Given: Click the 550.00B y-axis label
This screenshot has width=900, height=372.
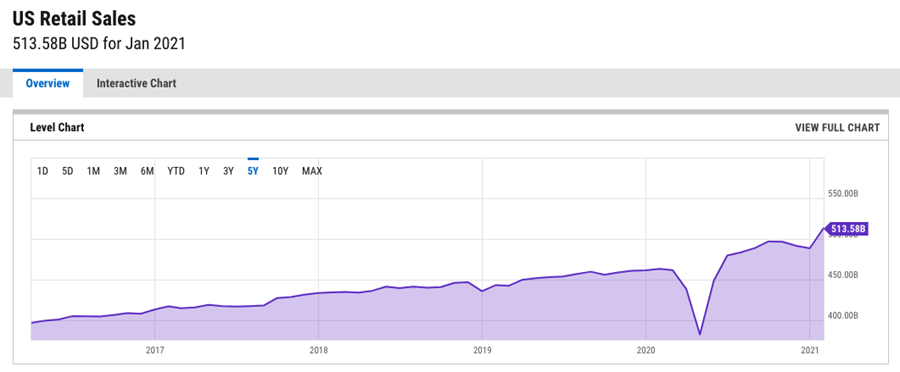Looking at the screenshot, I should point(844,194).
